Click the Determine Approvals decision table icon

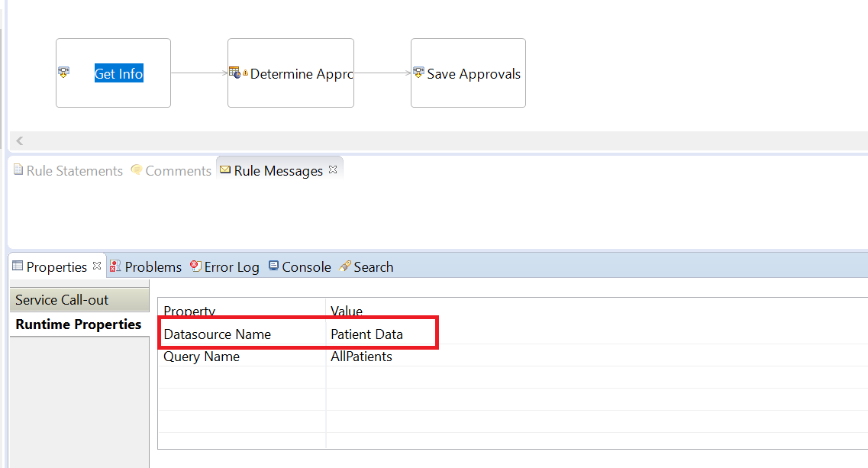pyautogui.click(x=234, y=73)
